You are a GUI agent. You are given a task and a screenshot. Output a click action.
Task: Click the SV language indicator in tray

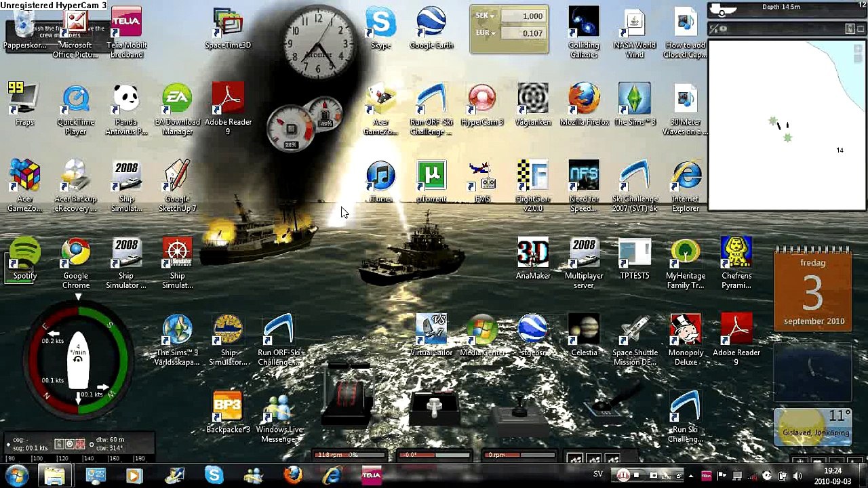tap(598, 474)
